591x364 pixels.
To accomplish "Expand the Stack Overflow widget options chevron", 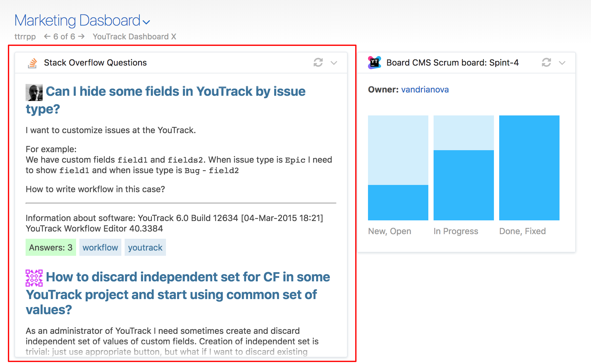I will click(334, 63).
